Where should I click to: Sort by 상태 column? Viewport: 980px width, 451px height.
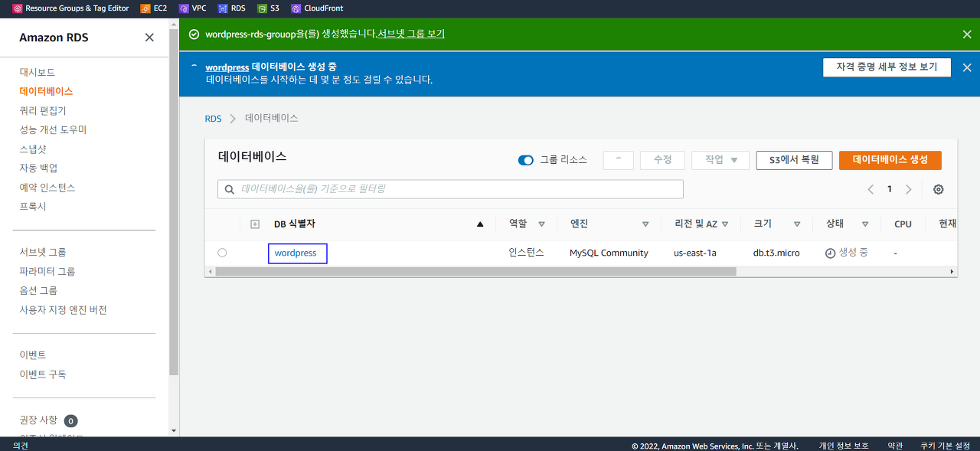pos(865,224)
